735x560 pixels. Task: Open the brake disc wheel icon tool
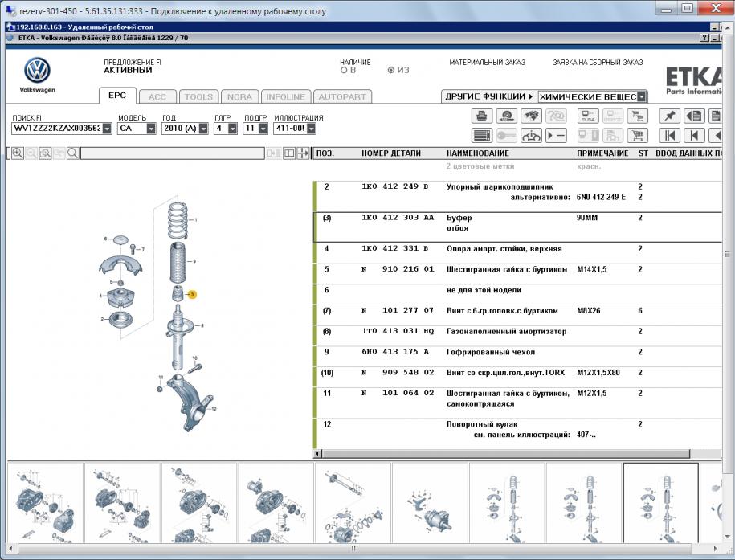(x=506, y=116)
